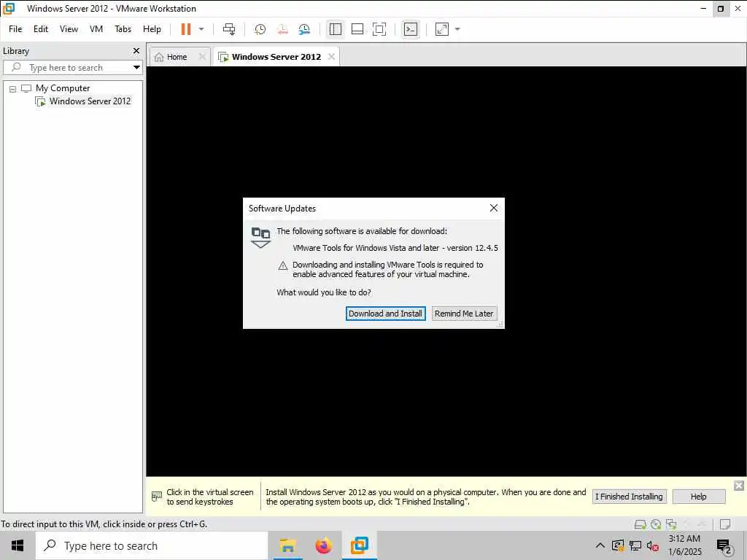Click the Home tab house icon
This screenshot has width=747, height=560.
158,57
